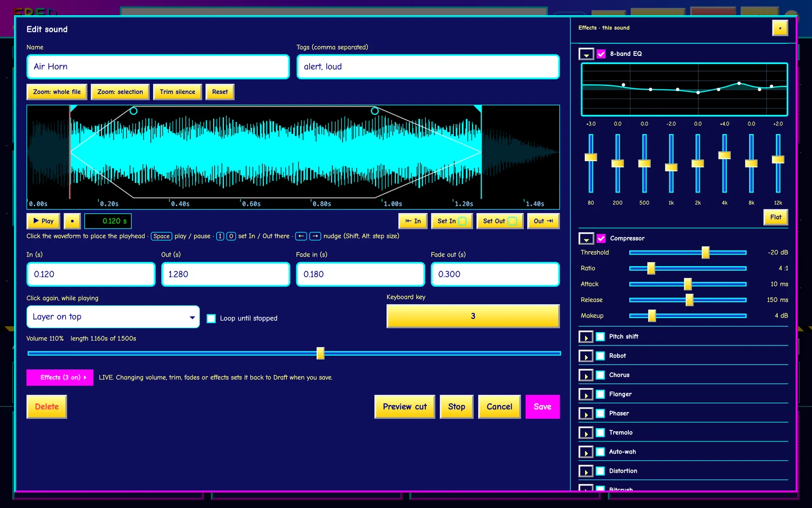
Task: Disable the 8-band EQ checkbox
Action: [601, 54]
